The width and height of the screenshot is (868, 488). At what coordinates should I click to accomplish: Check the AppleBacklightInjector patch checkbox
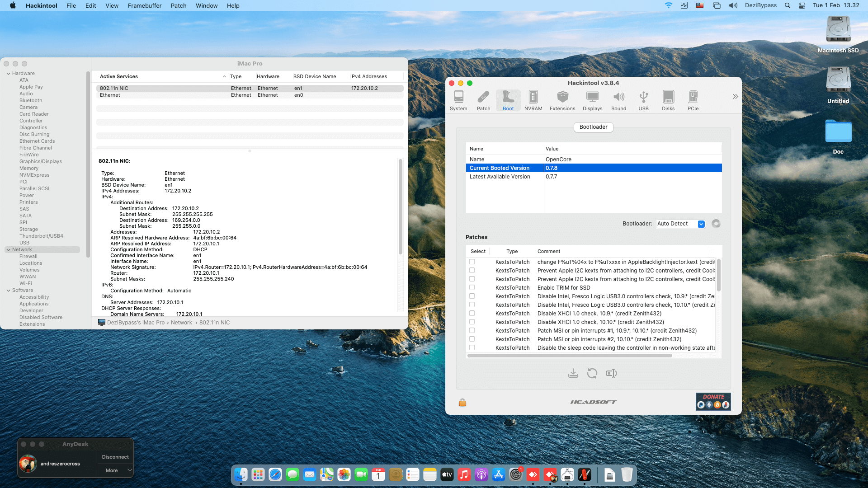(472, 262)
